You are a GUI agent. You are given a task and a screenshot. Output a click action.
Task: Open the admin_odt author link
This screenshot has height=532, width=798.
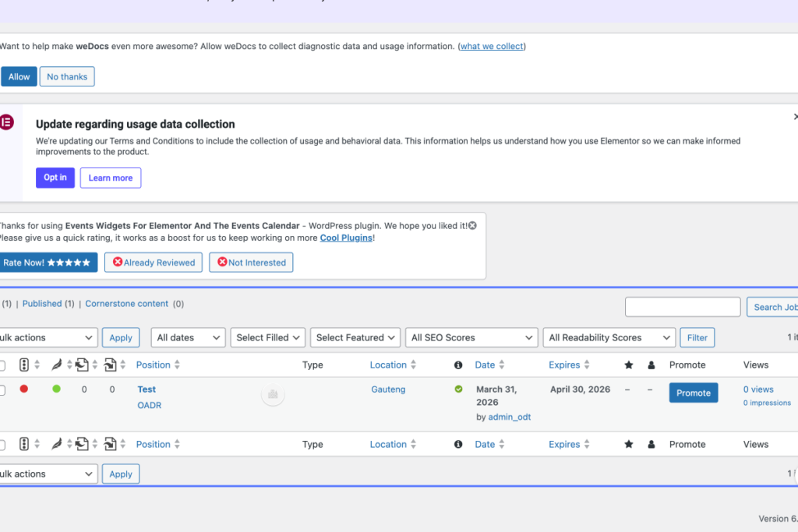click(510, 417)
